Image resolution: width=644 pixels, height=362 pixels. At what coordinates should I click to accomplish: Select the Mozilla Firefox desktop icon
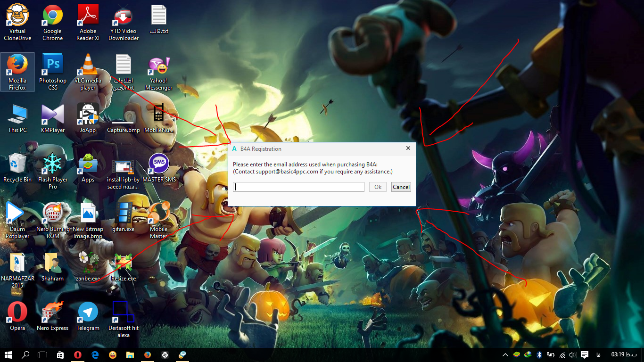(17, 72)
